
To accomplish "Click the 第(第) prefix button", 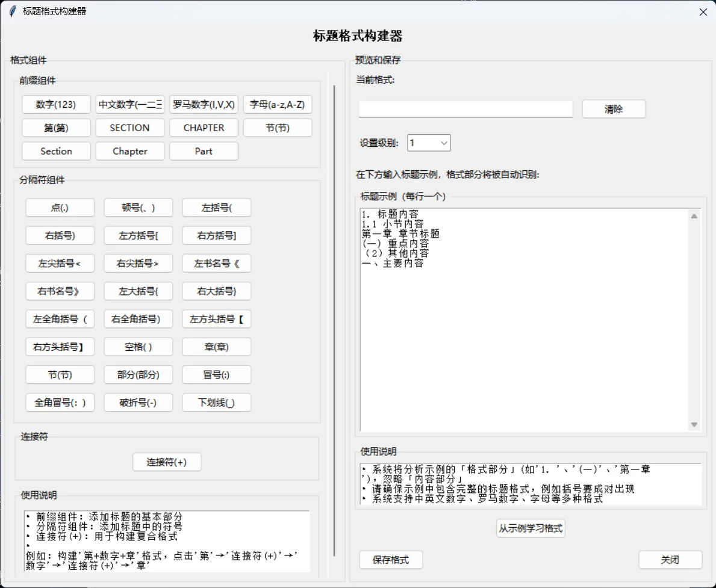I will click(x=55, y=128).
